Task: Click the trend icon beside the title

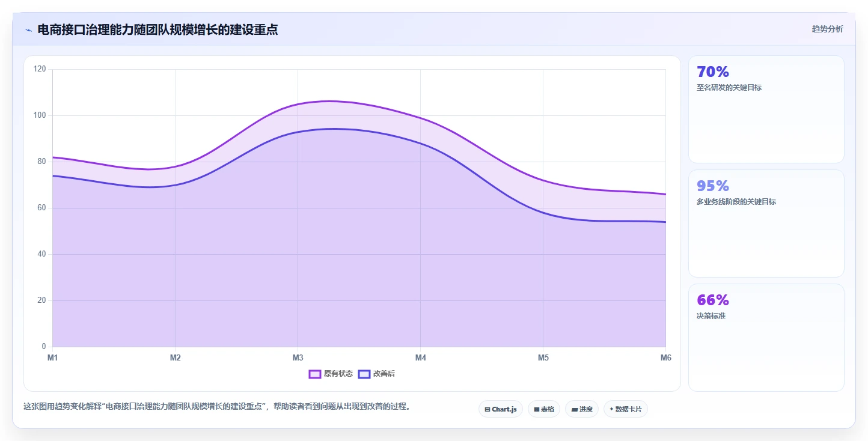Action: (28, 30)
